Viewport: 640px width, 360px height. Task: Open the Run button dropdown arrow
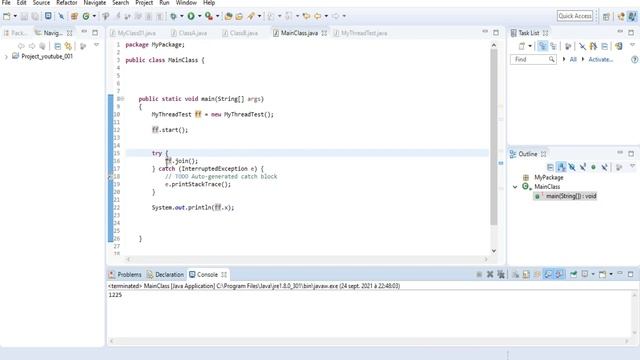(x=200, y=16)
